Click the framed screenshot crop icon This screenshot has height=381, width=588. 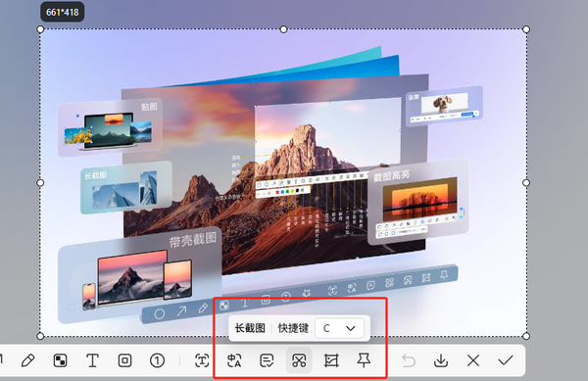tap(331, 360)
